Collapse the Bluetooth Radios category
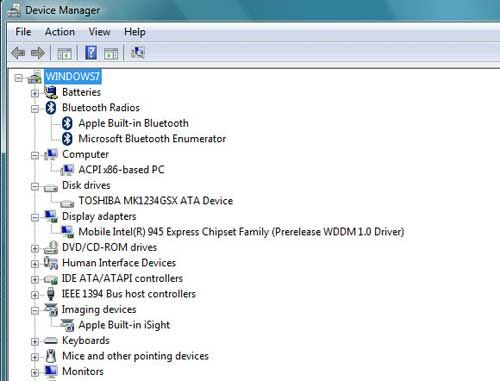 click(x=35, y=109)
